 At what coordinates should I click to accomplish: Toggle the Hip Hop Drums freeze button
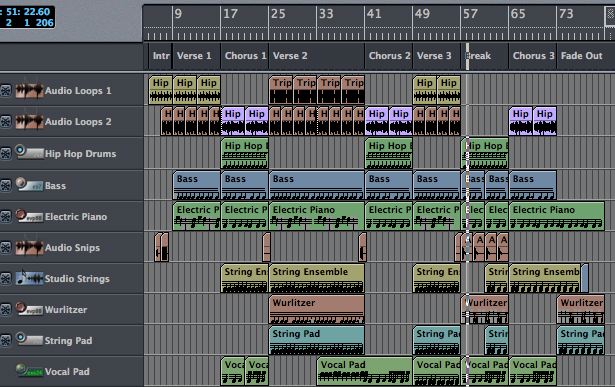5,153
